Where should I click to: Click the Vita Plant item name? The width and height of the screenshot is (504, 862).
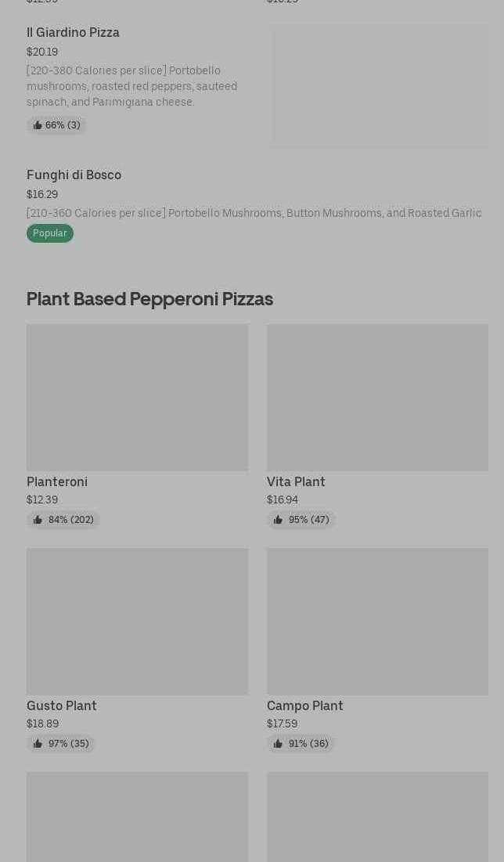tap(296, 482)
